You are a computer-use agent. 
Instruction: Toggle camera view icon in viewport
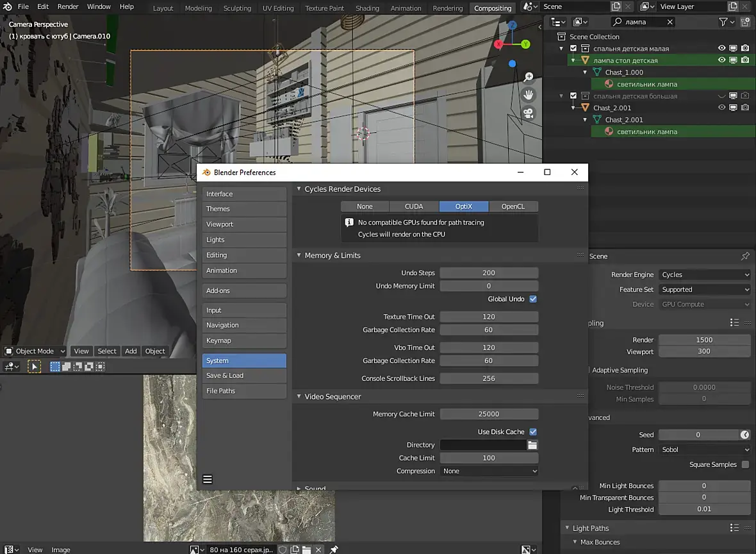tap(529, 113)
